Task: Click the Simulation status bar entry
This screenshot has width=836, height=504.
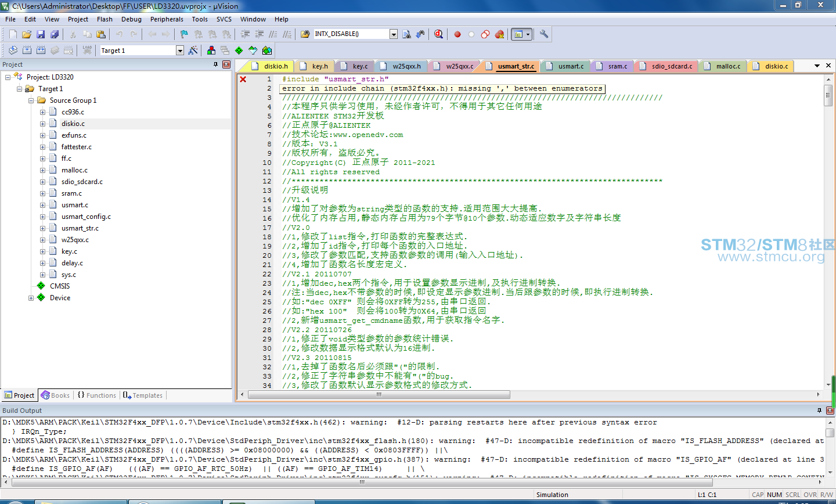Action: [x=552, y=495]
